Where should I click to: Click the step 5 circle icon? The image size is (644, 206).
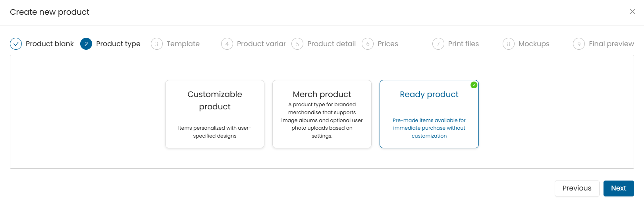(x=297, y=44)
